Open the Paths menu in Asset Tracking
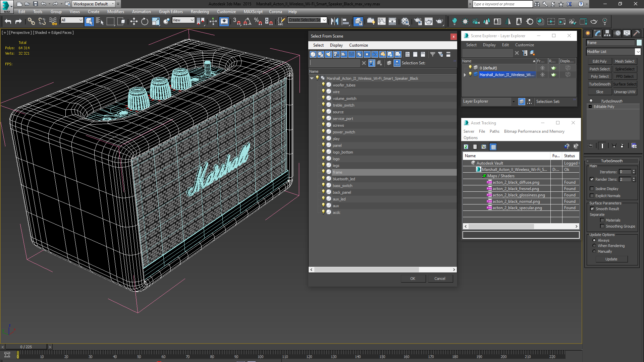 (x=494, y=131)
